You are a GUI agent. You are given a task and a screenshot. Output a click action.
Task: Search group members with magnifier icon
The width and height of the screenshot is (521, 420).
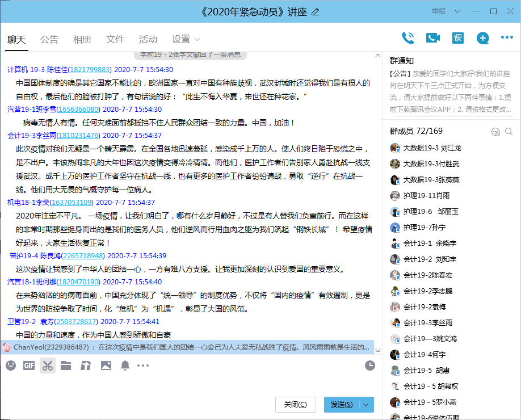click(509, 132)
